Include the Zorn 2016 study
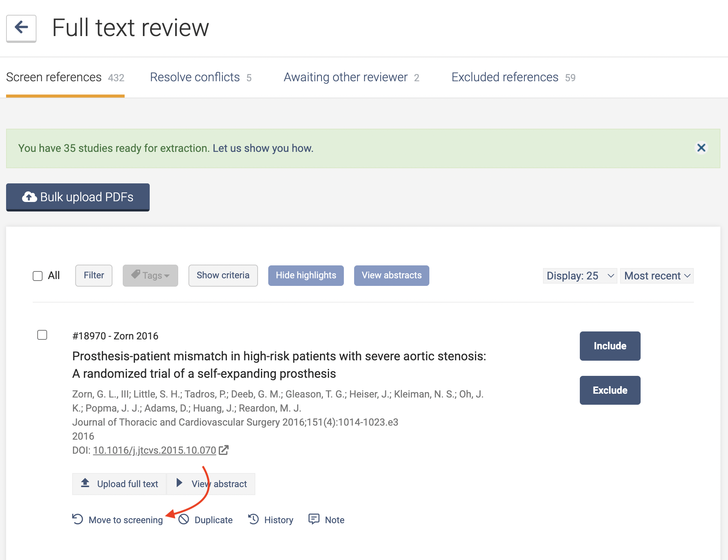728x560 pixels. pos(610,346)
